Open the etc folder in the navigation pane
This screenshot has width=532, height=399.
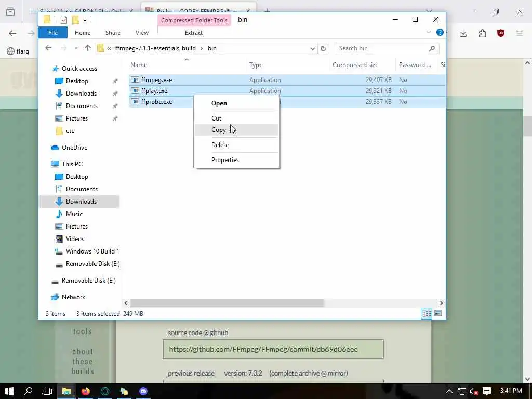tap(70, 131)
